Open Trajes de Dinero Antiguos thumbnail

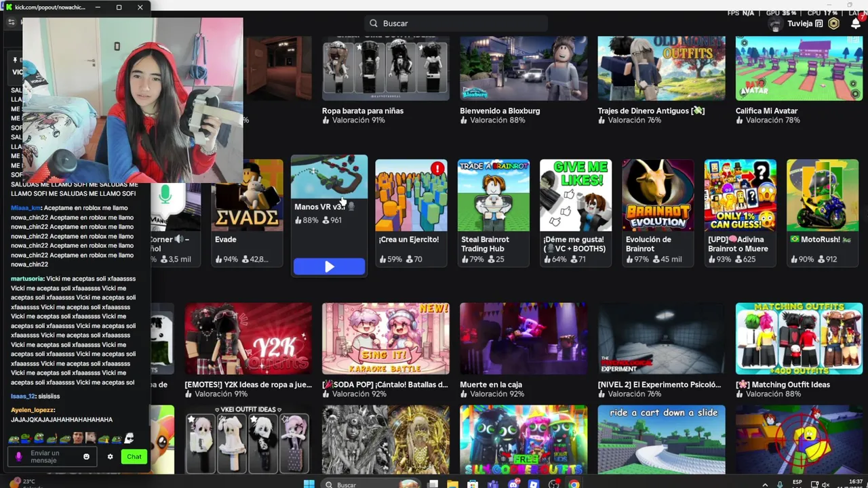661,68
